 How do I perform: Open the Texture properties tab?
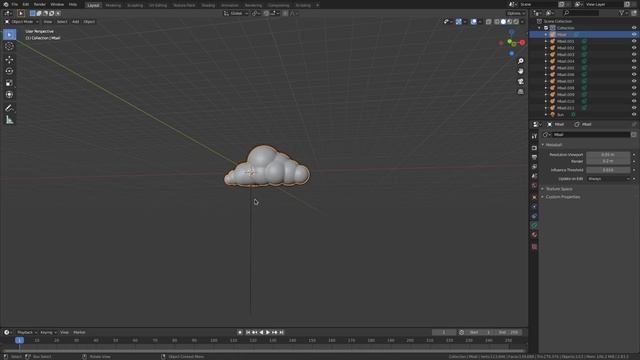(534, 247)
